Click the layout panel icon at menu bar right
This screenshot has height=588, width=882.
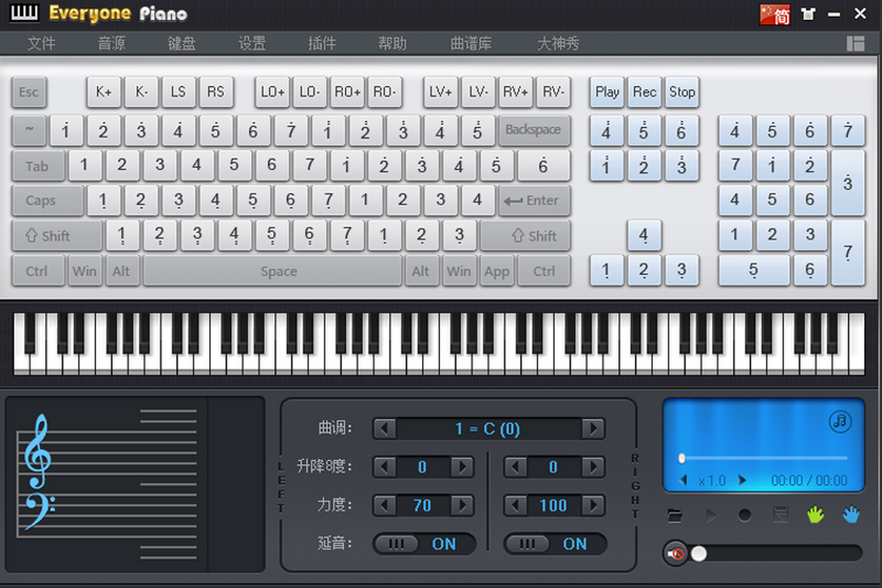point(855,43)
